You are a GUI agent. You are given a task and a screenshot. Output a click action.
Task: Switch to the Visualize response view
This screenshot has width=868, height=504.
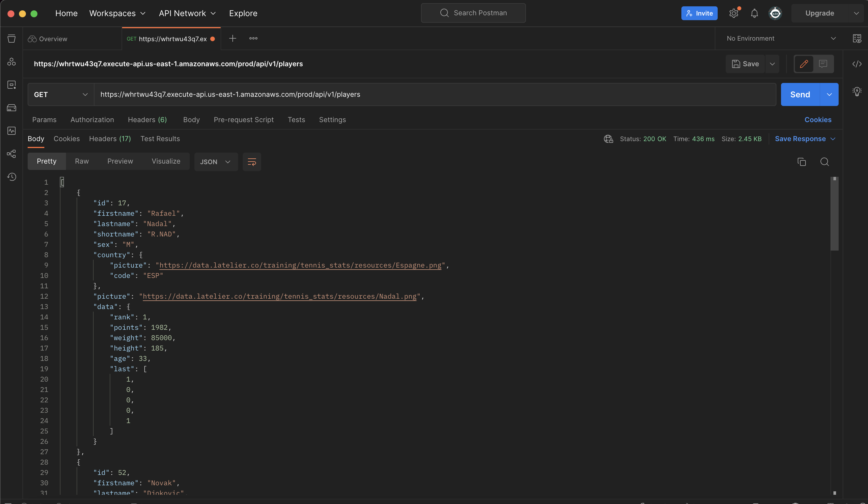pyautogui.click(x=166, y=161)
